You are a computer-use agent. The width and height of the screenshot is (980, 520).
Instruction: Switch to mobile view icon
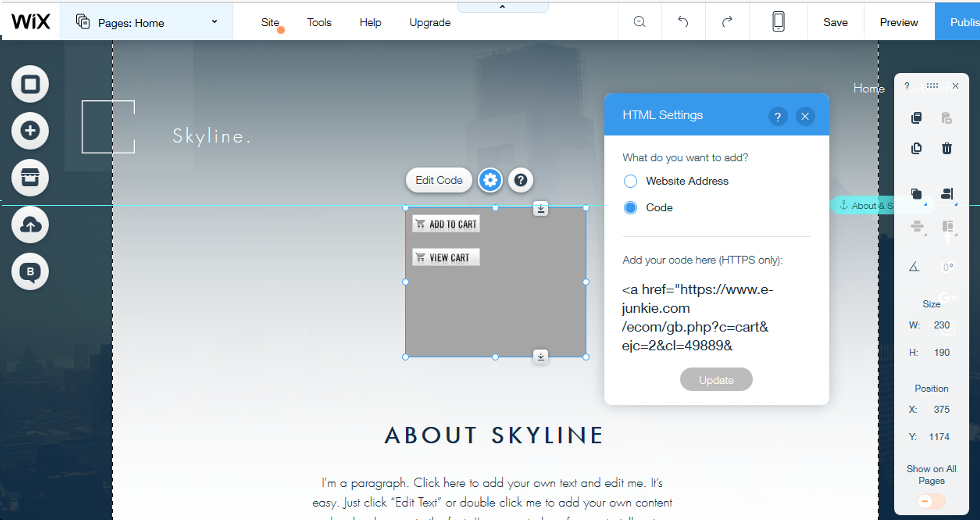pos(779,22)
